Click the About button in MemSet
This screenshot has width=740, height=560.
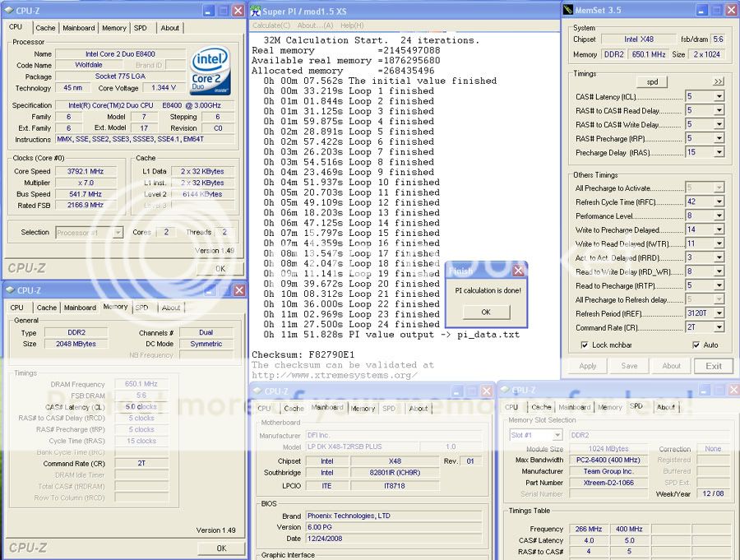click(671, 366)
